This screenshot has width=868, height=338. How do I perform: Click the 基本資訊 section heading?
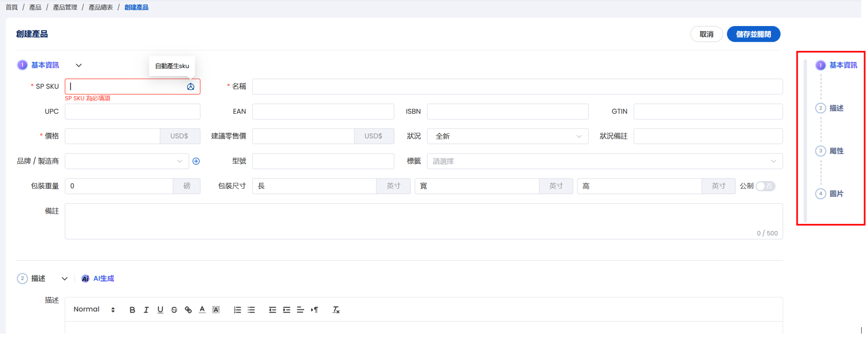pos(45,65)
